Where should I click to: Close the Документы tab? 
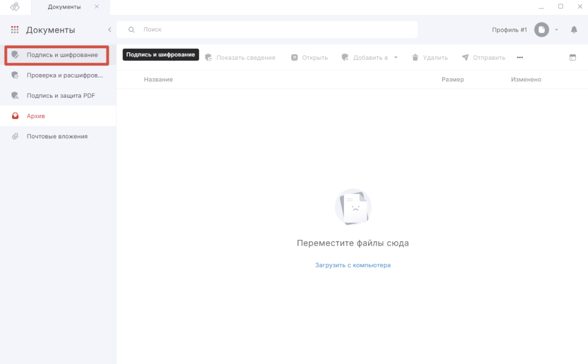pos(96,7)
